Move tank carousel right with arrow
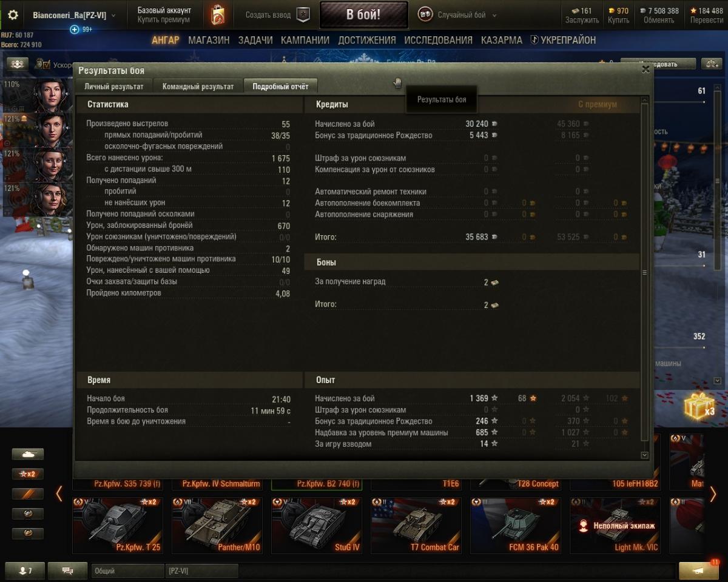 pos(713,494)
